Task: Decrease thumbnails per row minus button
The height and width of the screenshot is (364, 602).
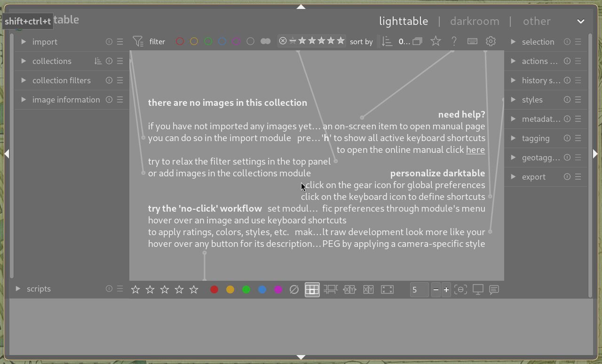Action: (436, 290)
